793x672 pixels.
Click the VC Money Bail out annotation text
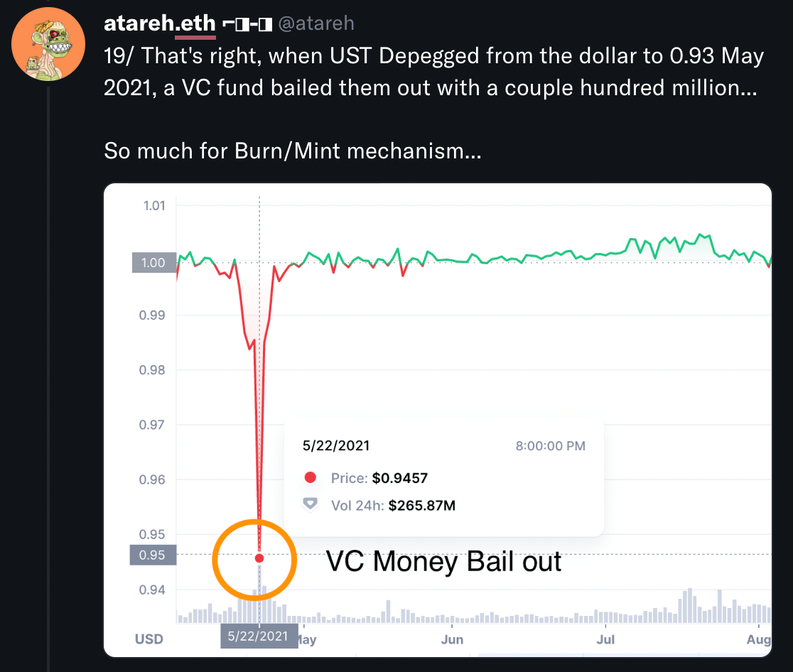point(443,562)
